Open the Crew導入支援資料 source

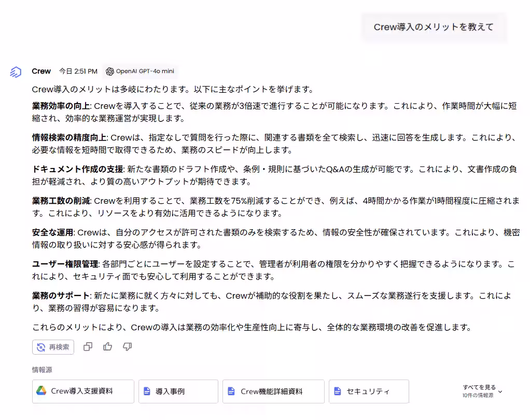tap(83, 391)
